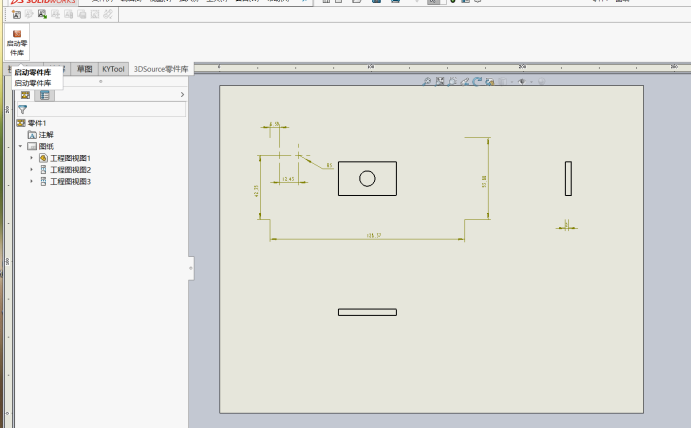Viewport: 692px width, 428px height.
Task: Click the lettered-A icon with orange star in the toolbar
Action: pyautogui.click(x=16, y=15)
